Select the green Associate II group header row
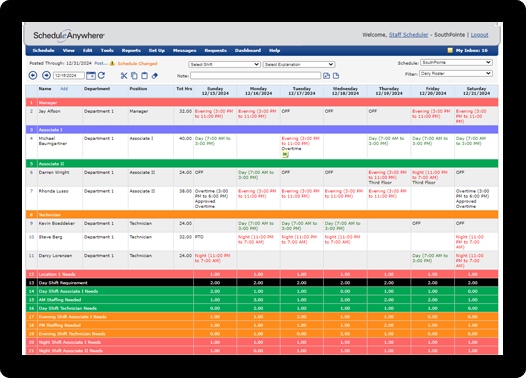 point(262,164)
